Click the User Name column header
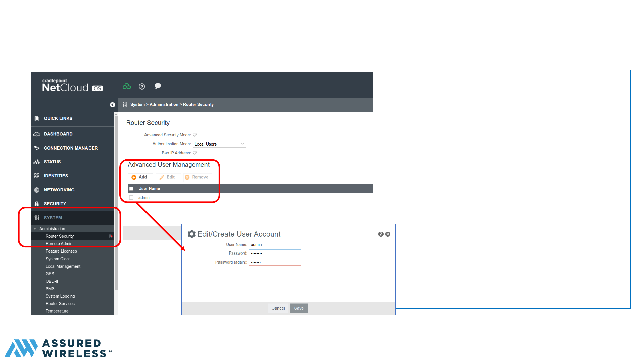Image resolution: width=644 pixels, height=362 pixels. click(149, 189)
